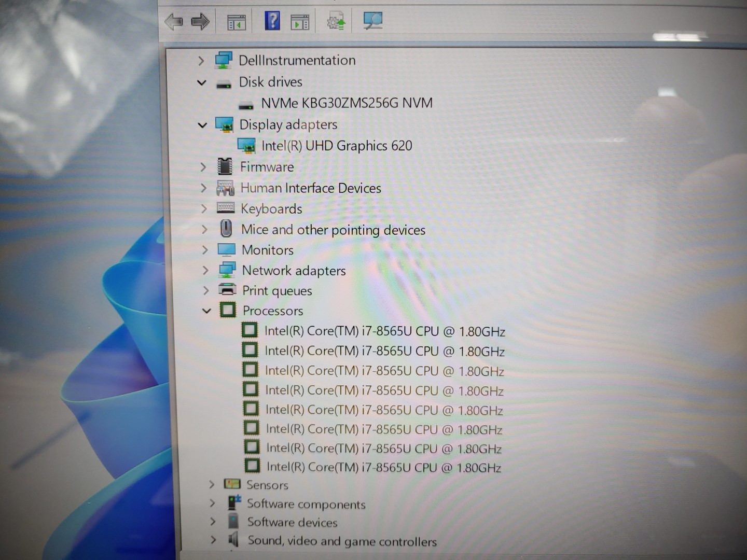Click the DellInstrumentation computer icon
This screenshot has height=560, width=747.
coord(224,60)
